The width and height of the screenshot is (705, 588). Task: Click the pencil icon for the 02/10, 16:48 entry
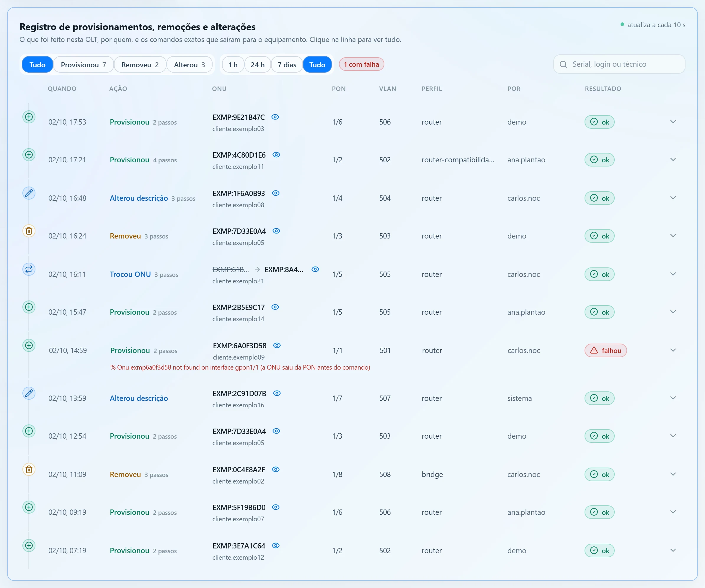[x=29, y=193]
